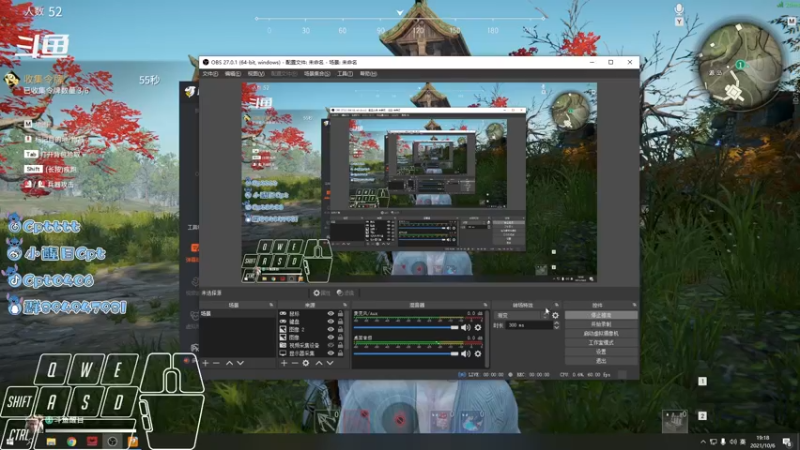Toggle the lock on the 显示器采集 source
The height and width of the screenshot is (450, 800).
point(340,353)
